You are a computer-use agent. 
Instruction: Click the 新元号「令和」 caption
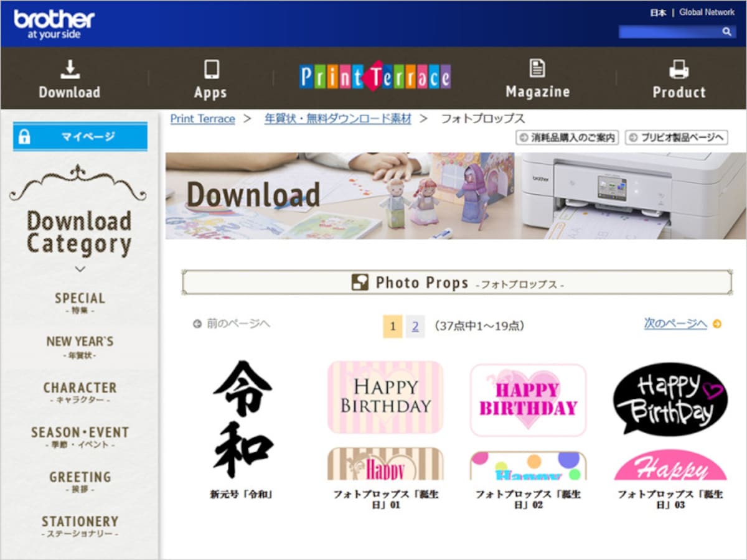point(242,495)
